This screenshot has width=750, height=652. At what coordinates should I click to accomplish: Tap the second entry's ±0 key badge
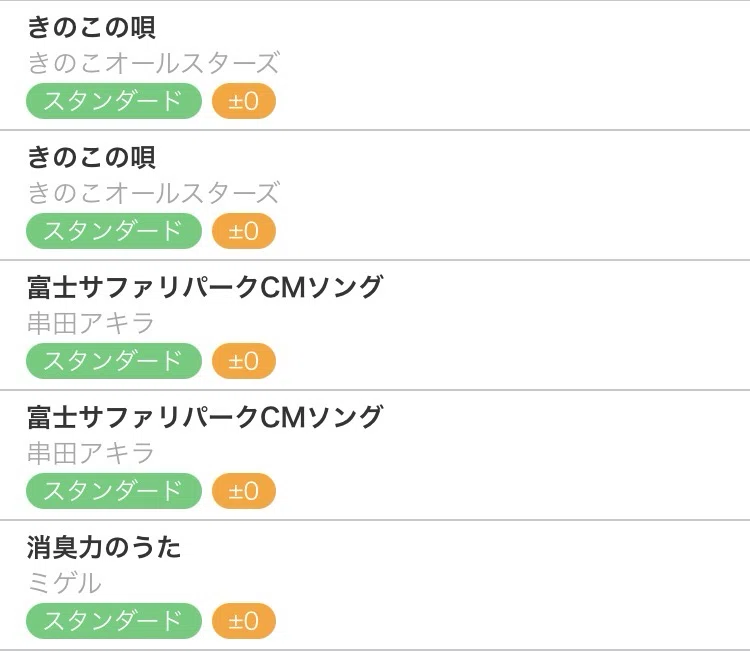[x=244, y=231]
